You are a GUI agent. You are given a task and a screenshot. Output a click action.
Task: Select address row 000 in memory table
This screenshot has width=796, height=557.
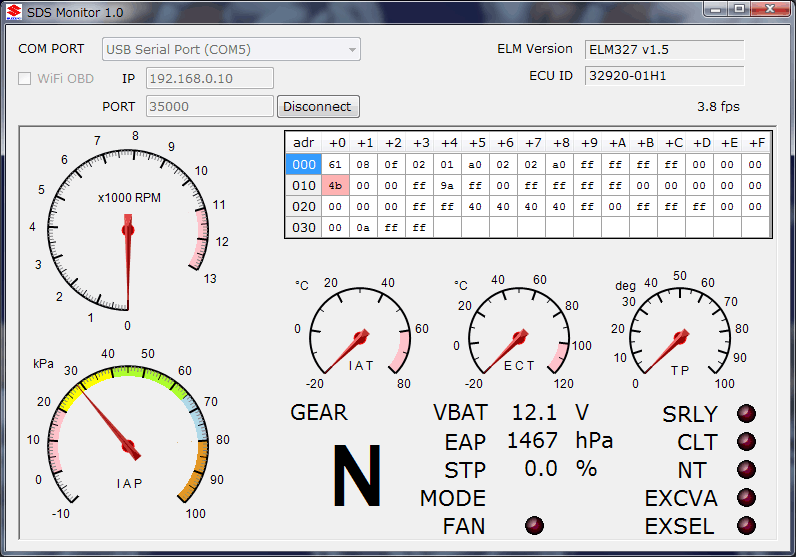[x=304, y=165]
